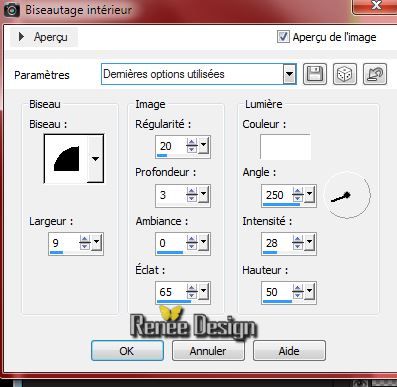Open the Biseau shape dropdown

coord(95,159)
